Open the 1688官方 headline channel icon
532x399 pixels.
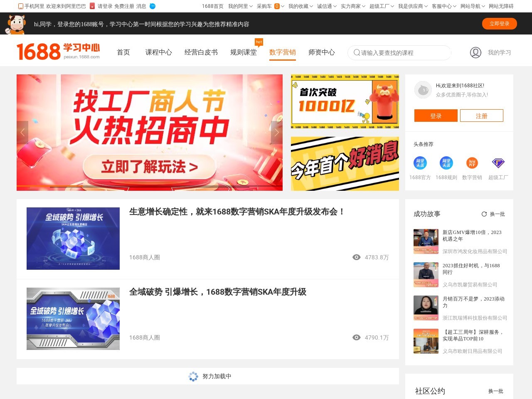420,163
